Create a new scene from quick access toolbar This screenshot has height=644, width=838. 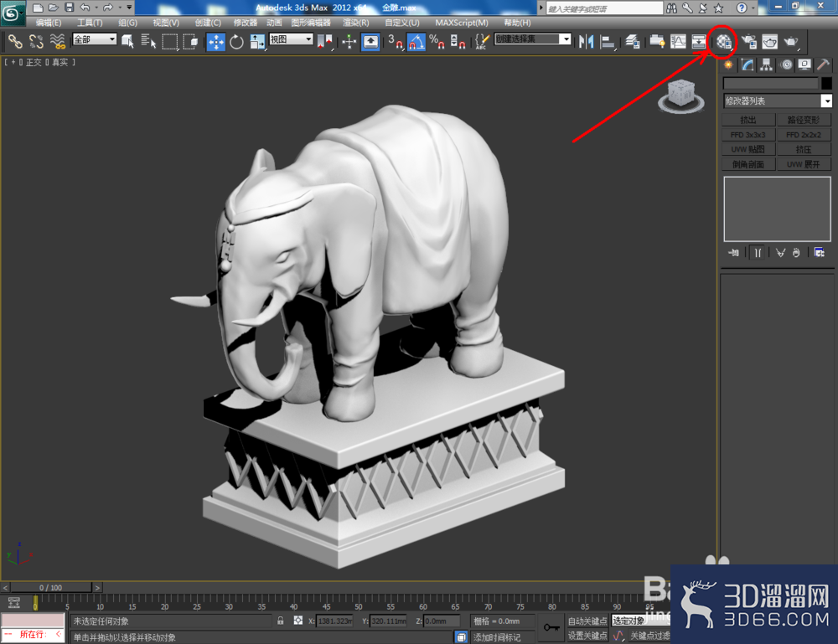point(38,8)
